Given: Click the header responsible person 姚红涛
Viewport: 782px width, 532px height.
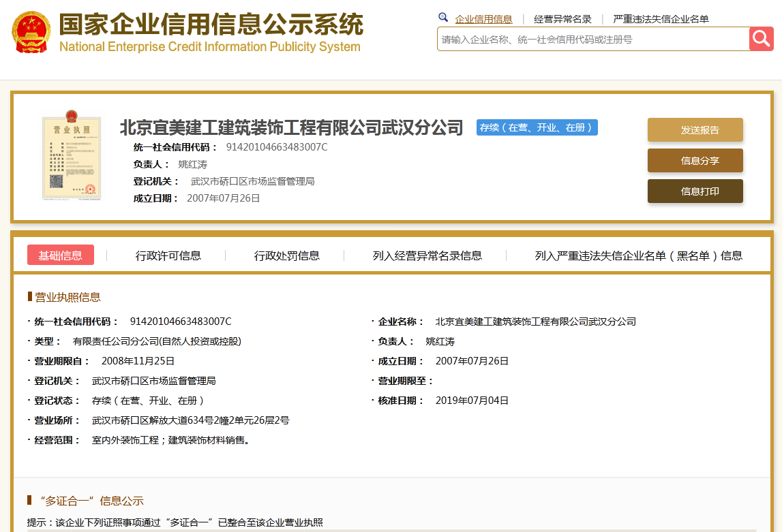Looking at the screenshot, I should (x=192, y=164).
